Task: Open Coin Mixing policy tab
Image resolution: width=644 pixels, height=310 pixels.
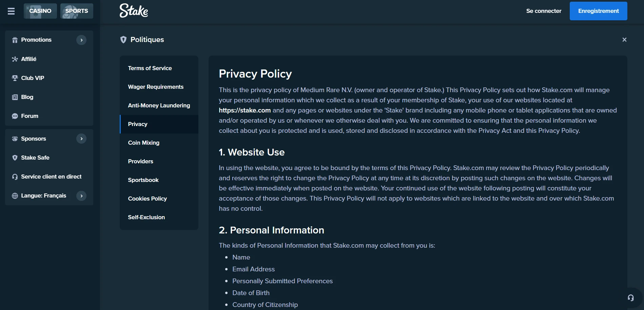Action: click(x=159, y=143)
